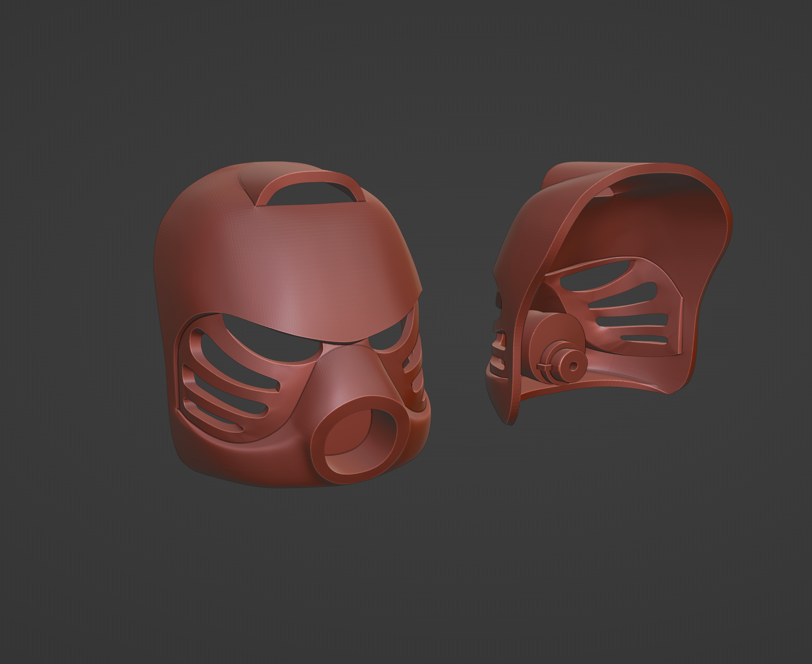This screenshot has height=664, width=812.
Task: Click top vent slot on left cheek
Action: pyautogui.click(x=238, y=364)
